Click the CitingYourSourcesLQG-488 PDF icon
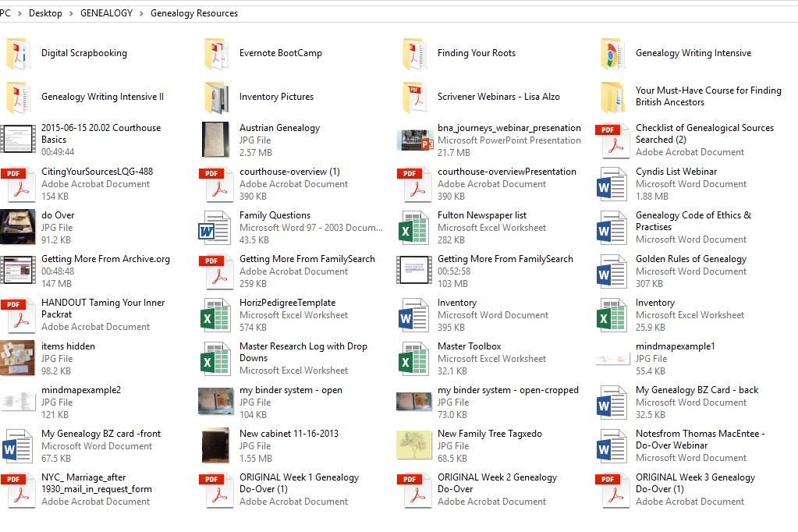This screenshot has width=798, height=532. pos(18,184)
